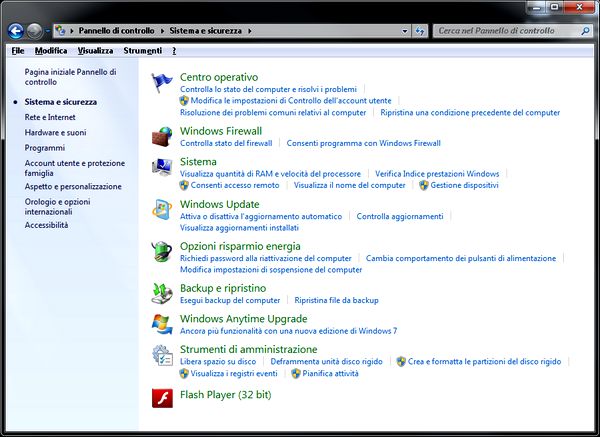This screenshot has width=600, height=437.
Task: Go to Pagina iniziale Pannello di controllo
Action: pos(70,77)
